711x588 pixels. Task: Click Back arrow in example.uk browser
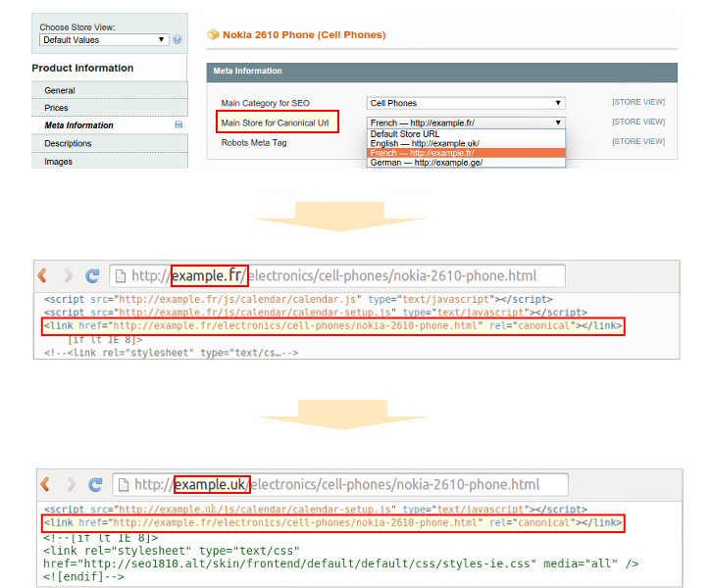click(45, 484)
